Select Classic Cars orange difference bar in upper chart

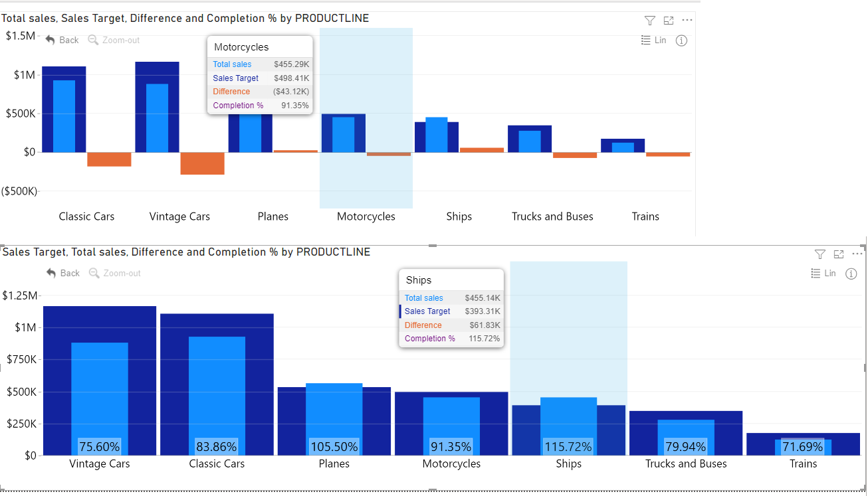coord(109,159)
